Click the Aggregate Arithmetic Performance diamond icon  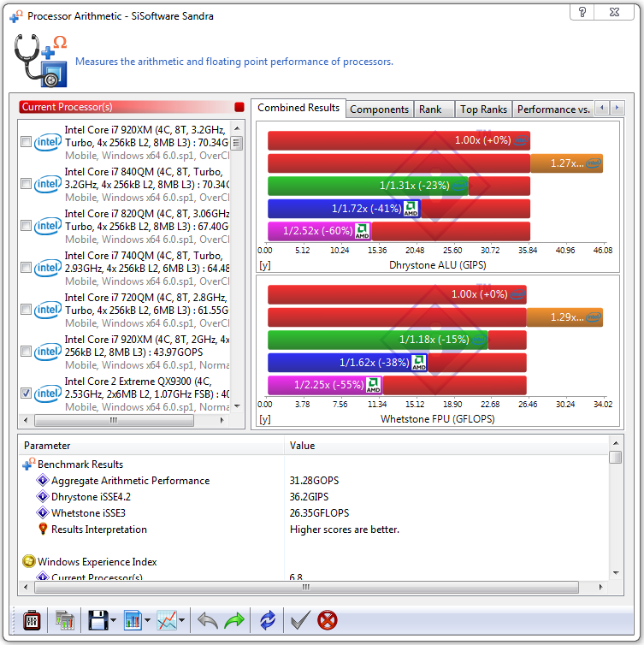click(x=43, y=481)
